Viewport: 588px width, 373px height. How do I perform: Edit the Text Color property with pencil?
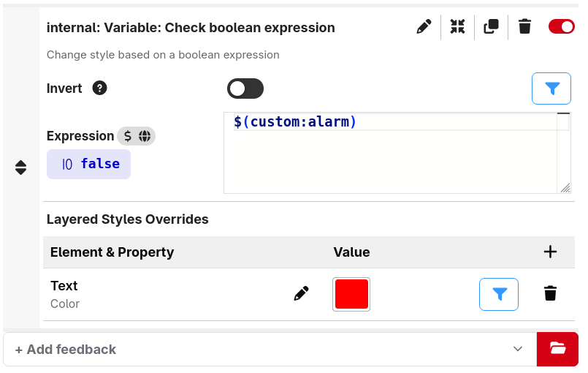(x=301, y=294)
